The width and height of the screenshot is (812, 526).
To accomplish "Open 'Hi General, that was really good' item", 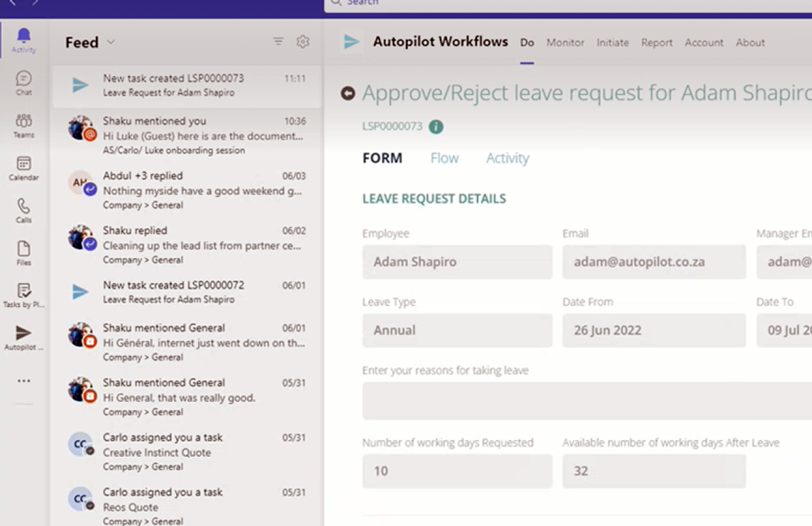I will click(187, 397).
